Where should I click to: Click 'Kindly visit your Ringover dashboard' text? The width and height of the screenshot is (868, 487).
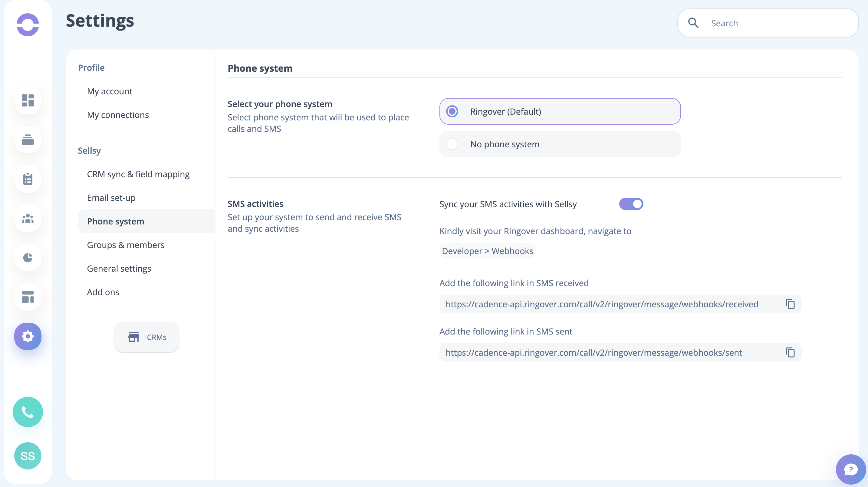coord(535,231)
